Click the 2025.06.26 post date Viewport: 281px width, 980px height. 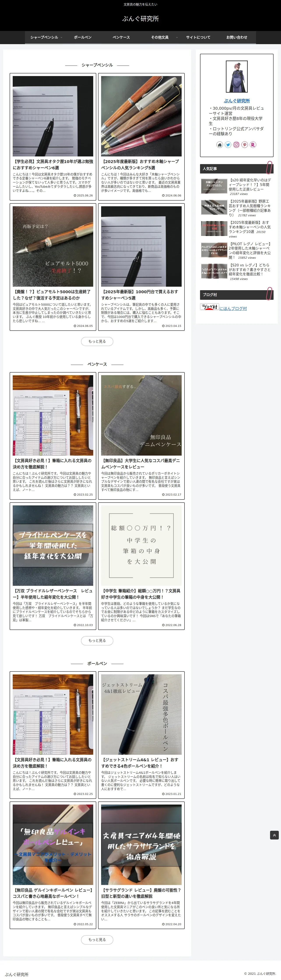pos(83,196)
